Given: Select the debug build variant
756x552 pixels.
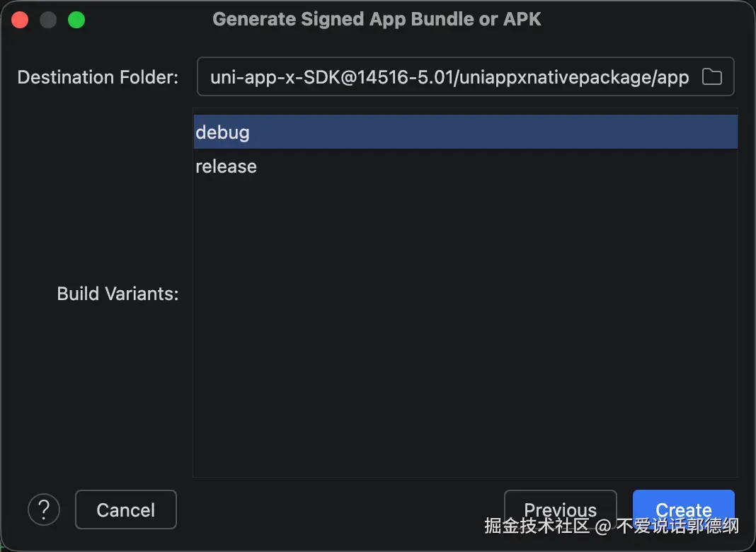Looking at the screenshot, I should tap(465, 132).
